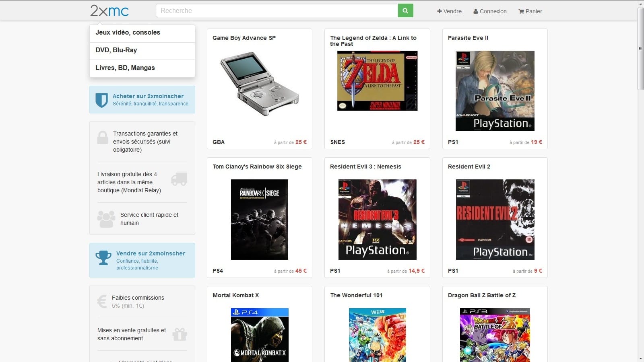The image size is (644, 362).
Task: Open the Resident Evil 2 product title
Action: coord(469,167)
